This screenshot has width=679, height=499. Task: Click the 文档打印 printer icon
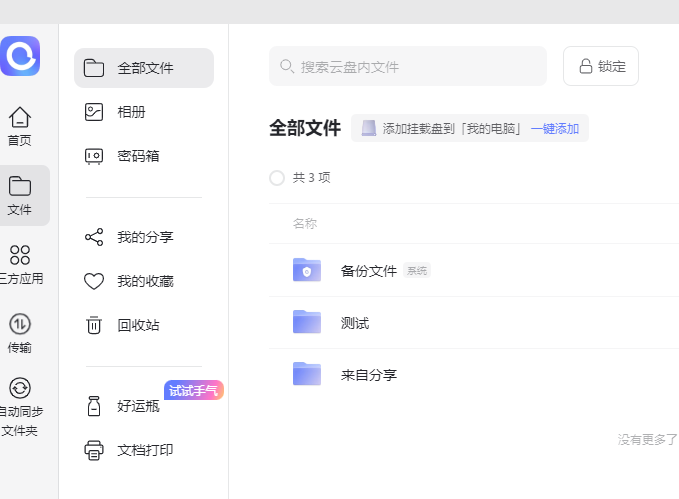(94, 450)
